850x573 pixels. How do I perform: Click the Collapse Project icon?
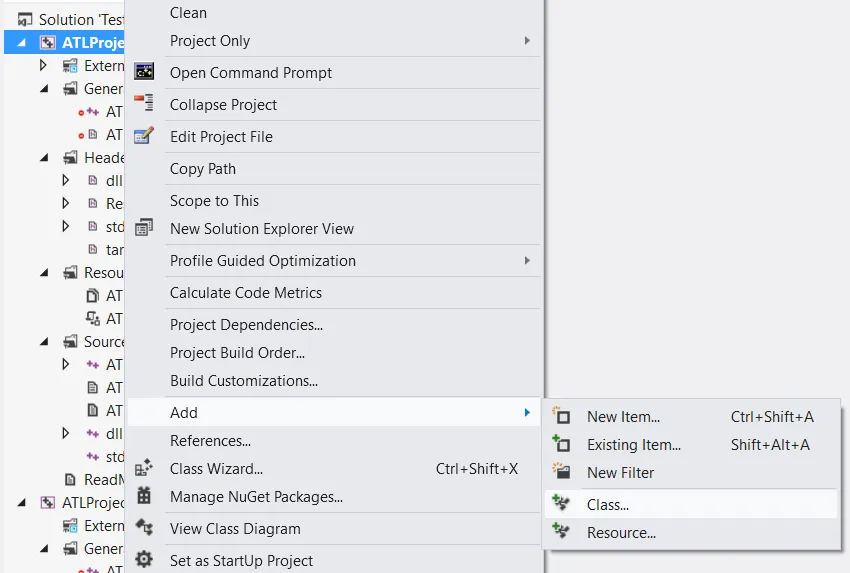tap(144, 104)
